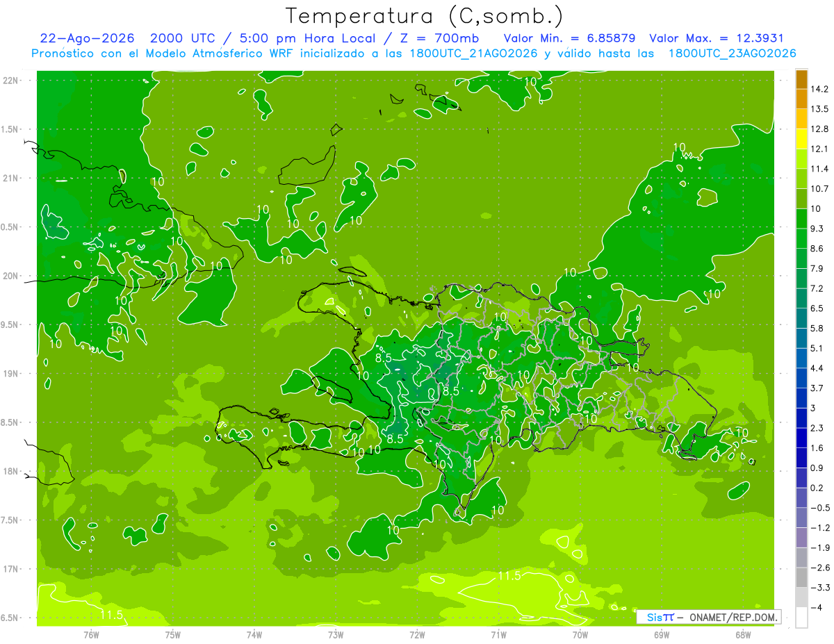
Task: Click the '68W' longitude axis label
Action: (743, 634)
